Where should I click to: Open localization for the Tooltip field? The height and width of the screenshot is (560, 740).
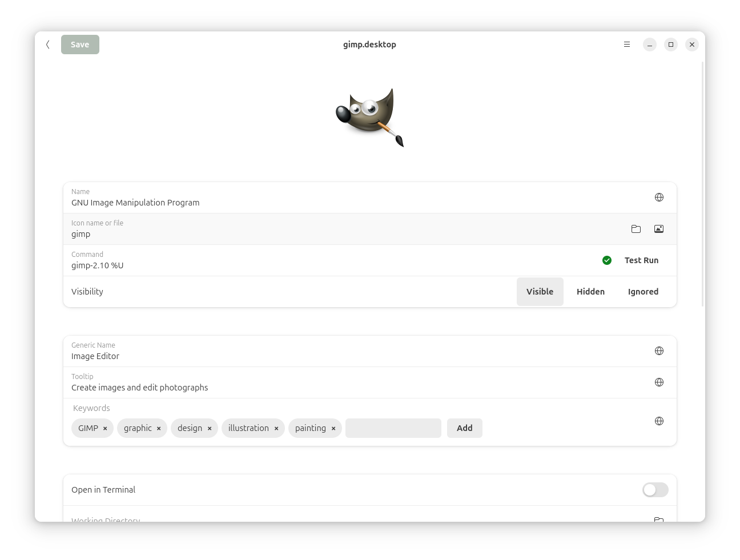(659, 382)
